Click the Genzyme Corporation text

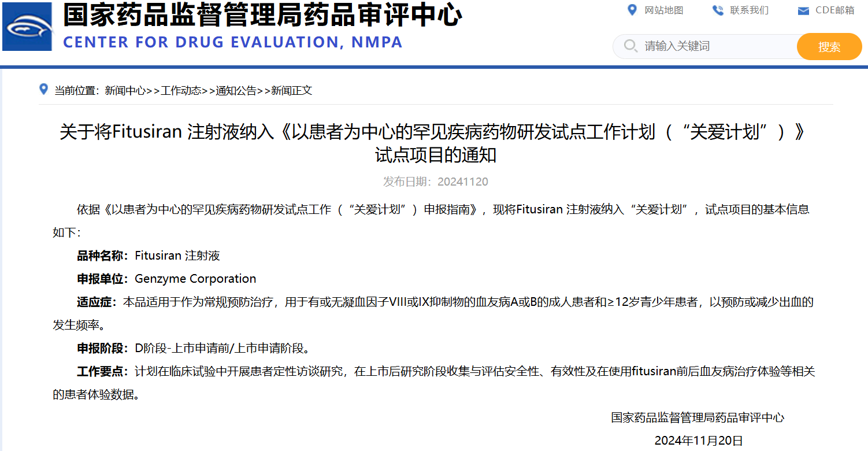tap(195, 279)
